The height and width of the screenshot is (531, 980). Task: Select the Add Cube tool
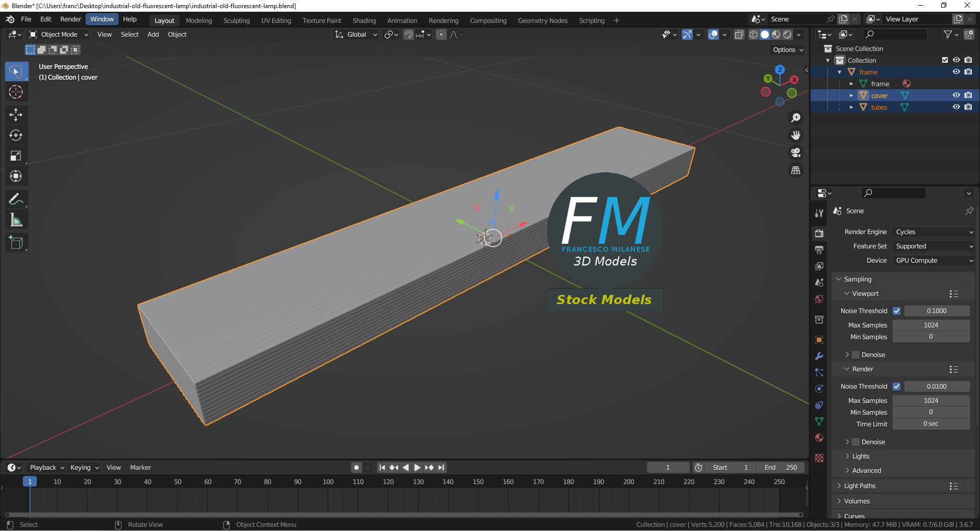pos(16,243)
